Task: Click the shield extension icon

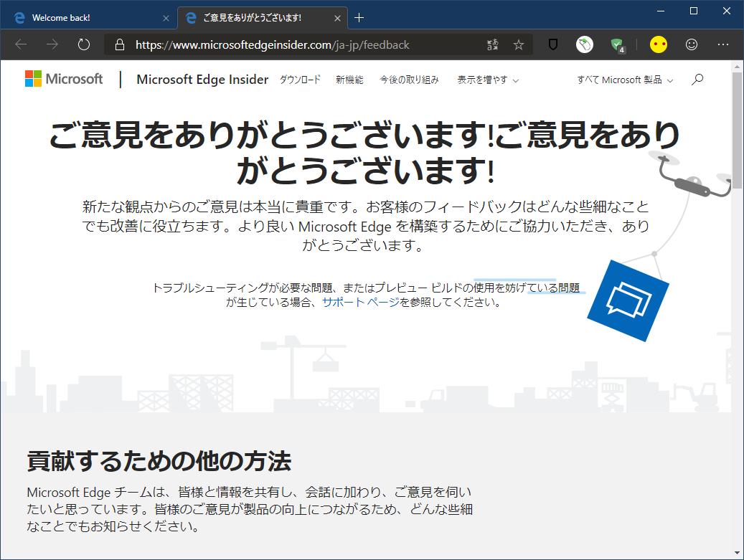Action: point(552,44)
